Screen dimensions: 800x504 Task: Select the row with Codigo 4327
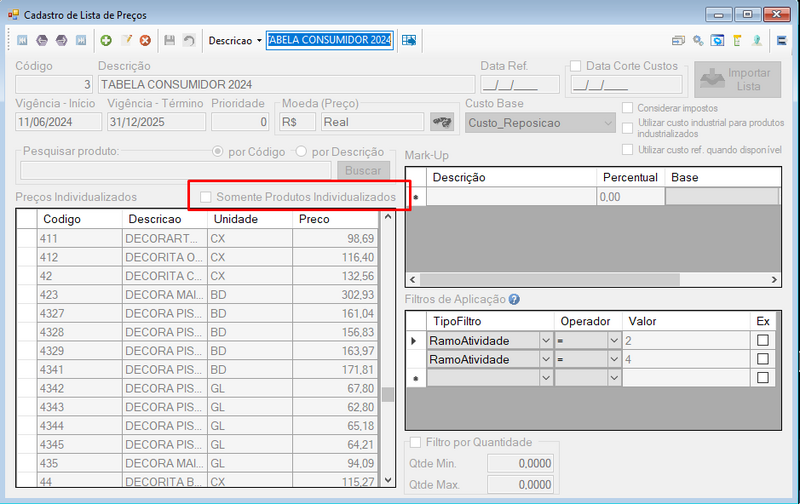click(x=198, y=313)
